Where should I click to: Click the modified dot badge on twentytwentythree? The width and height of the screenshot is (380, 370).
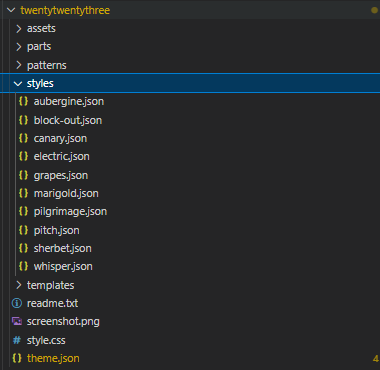375,10
